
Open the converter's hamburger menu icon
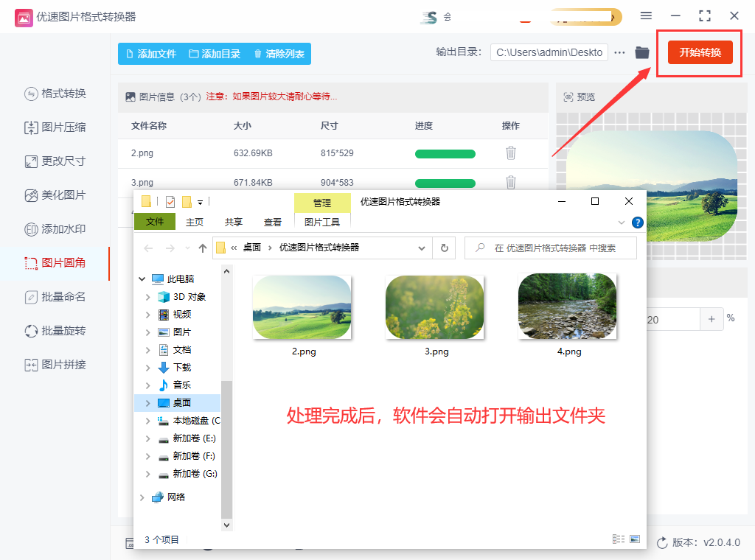(646, 16)
